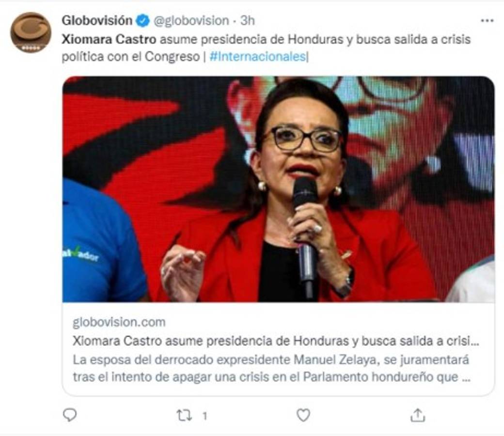Click the reply speech bubble icon
The image size is (504, 436).
[x=70, y=415]
